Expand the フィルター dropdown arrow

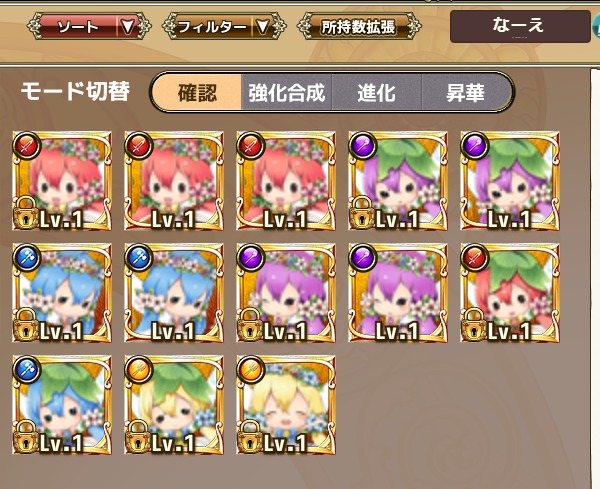click(262, 26)
